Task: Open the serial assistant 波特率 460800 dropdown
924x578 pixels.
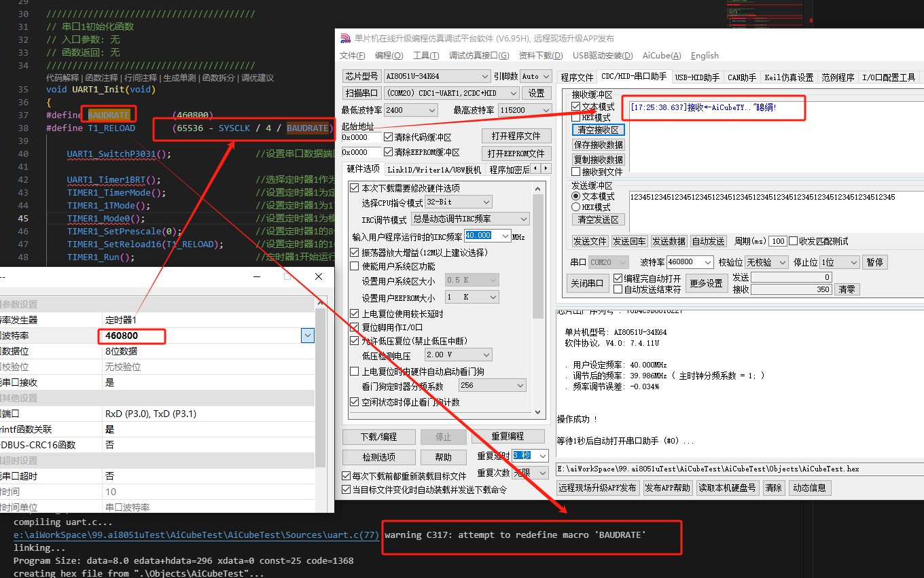Action: (708, 262)
